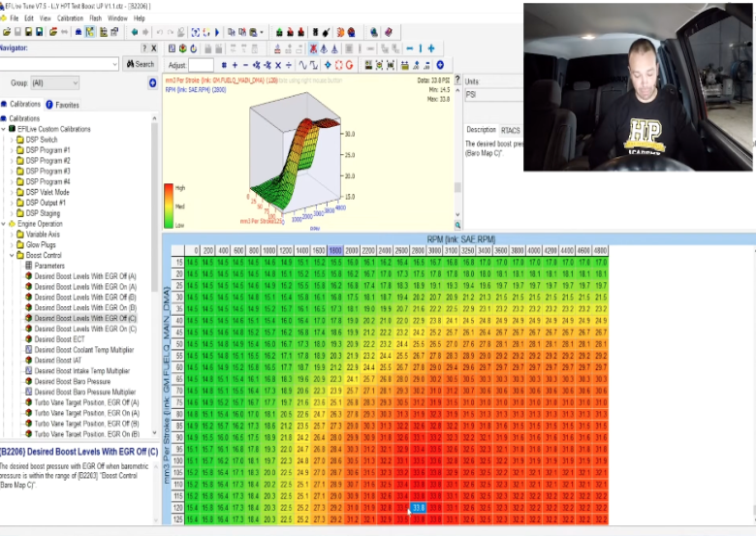Image resolution: width=756 pixels, height=536 pixels.
Task: Select the Description tab
Action: [x=481, y=130]
